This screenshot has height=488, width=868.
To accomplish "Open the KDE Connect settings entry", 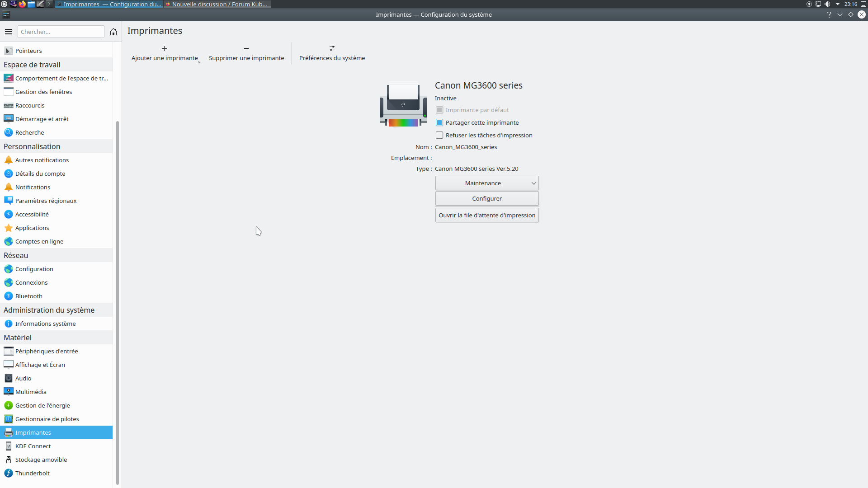I will 33,446.
